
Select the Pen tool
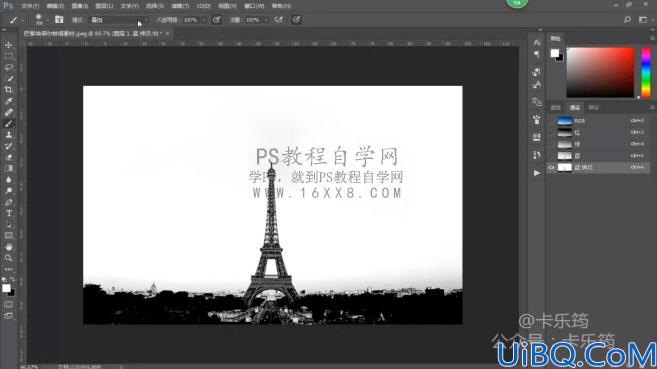coord(8,202)
